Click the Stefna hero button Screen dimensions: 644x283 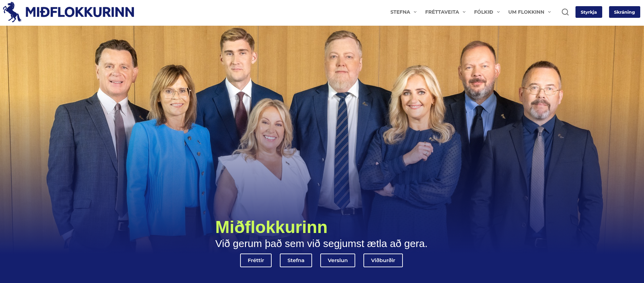click(296, 260)
